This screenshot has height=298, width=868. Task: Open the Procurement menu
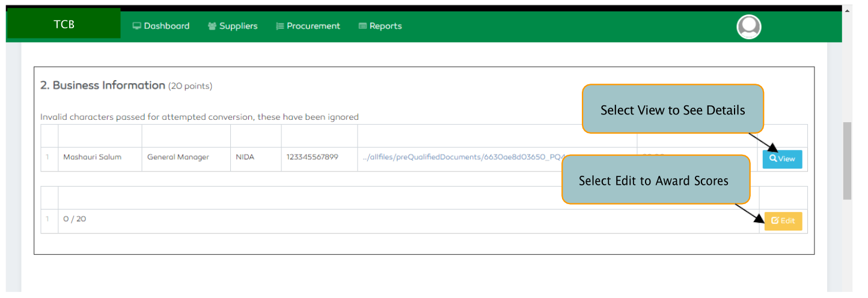[308, 26]
